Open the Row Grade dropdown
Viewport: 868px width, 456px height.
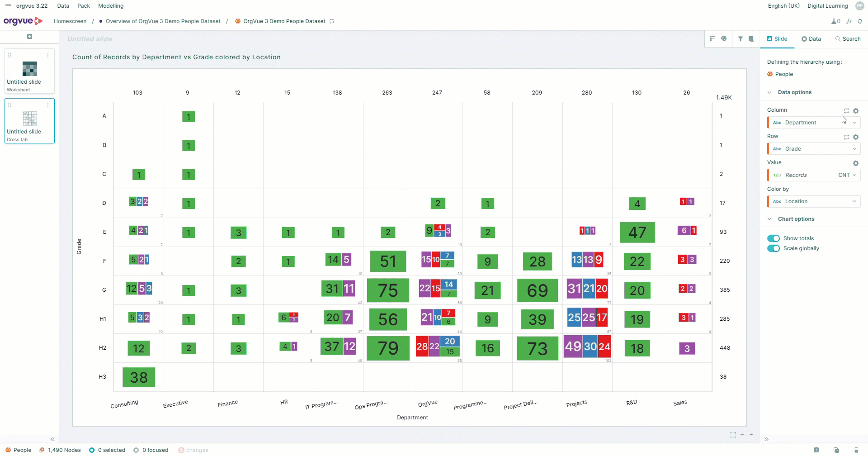(814, 149)
